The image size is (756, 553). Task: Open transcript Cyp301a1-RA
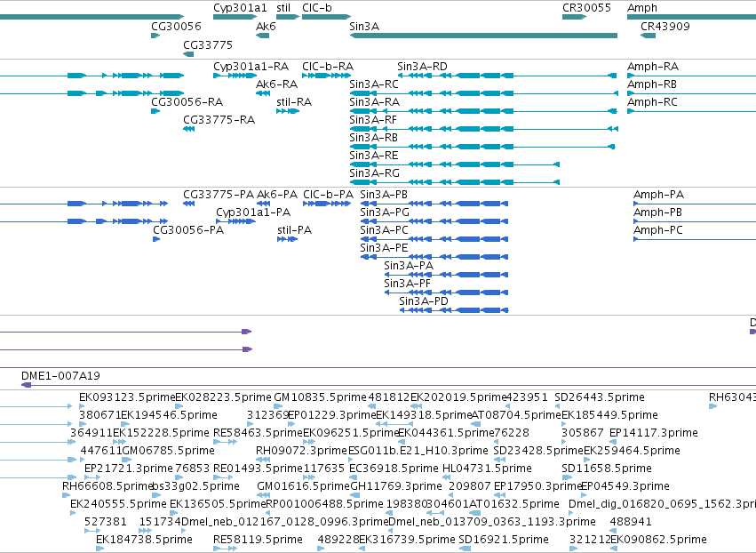point(251,67)
